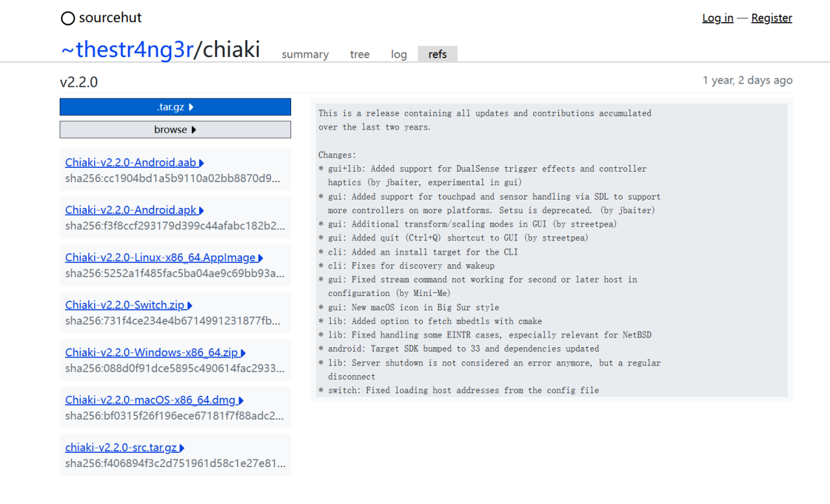Click the "1 year, 2 days ago" timestamp

[x=748, y=80]
